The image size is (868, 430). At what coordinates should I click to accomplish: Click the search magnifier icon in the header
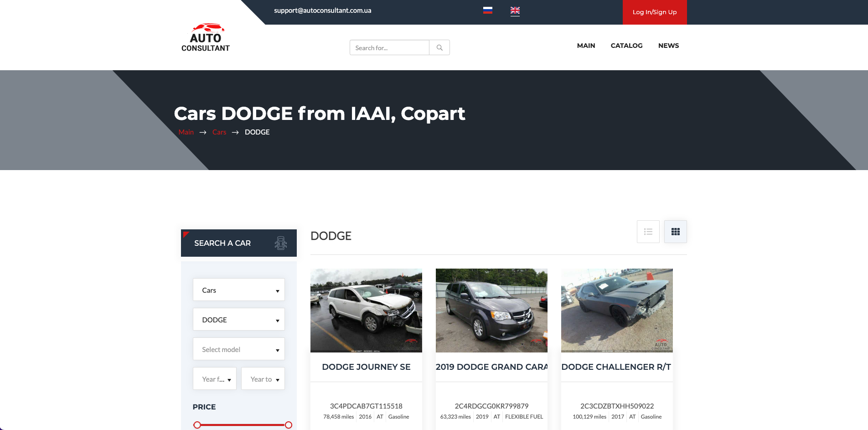[439, 47]
